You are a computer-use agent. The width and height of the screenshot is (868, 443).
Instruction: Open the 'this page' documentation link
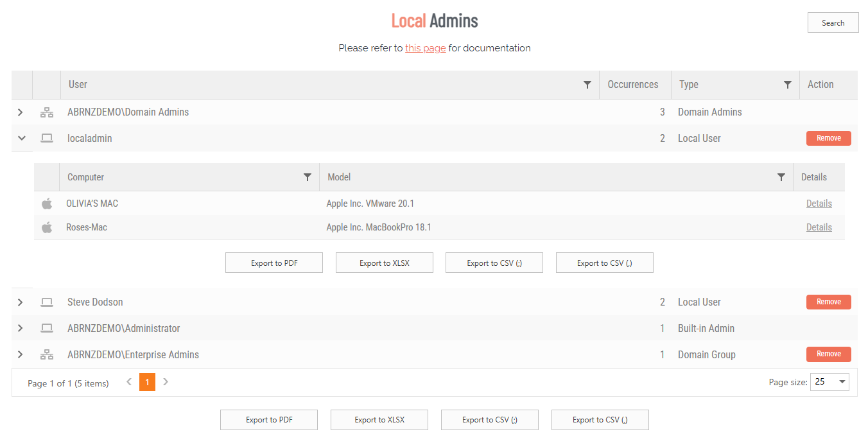(425, 48)
